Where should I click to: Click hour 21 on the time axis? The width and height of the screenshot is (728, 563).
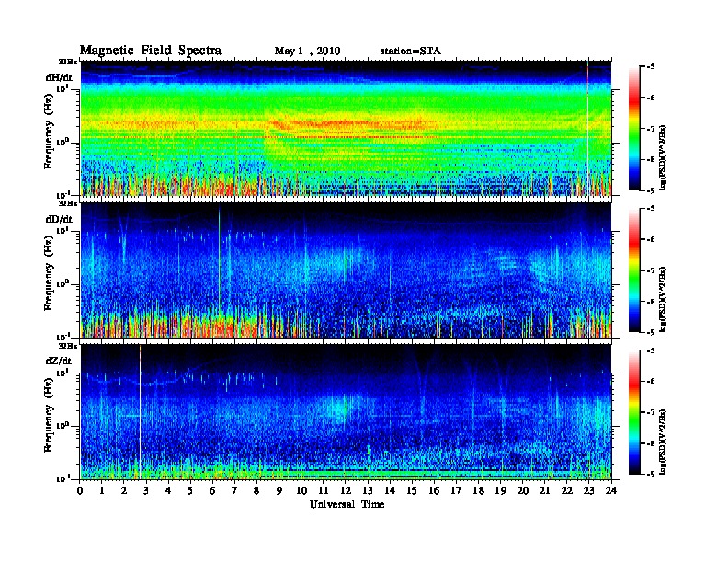(x=545, y=491)
